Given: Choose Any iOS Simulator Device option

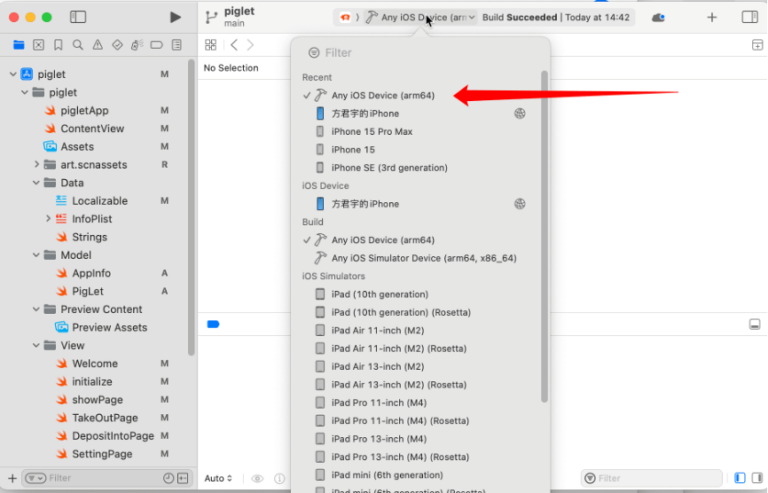Looking at the screenshot, I should [x=424, y=258].
